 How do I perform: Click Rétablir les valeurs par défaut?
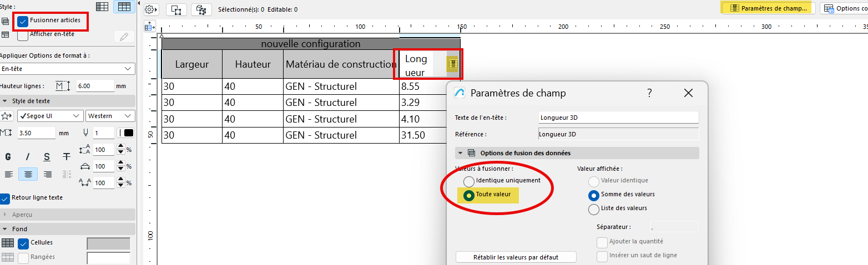coord(516,257)
